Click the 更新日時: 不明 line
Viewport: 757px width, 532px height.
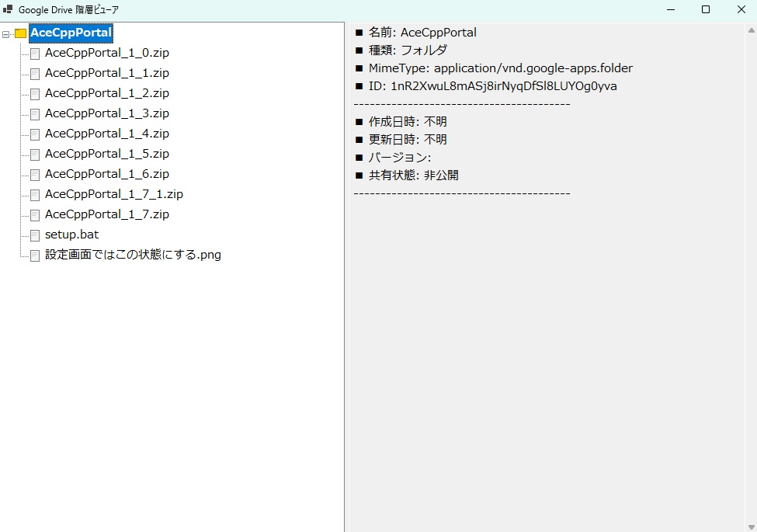pyautogui.click(x=401, y=140)
